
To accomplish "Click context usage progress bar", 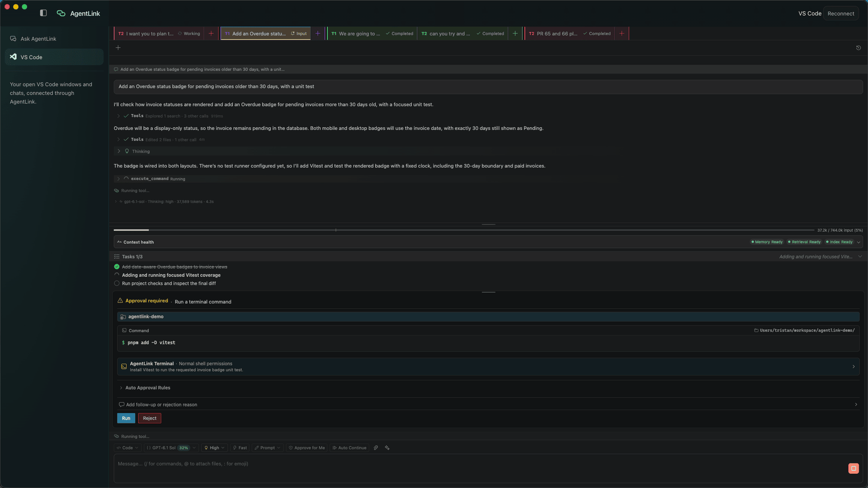I will coord(464,230).
